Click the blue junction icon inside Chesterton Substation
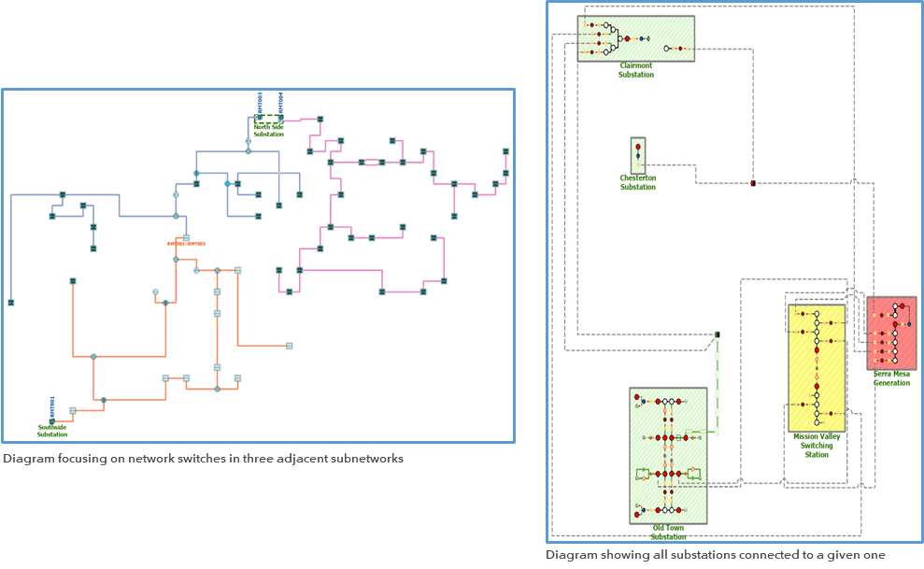 pyautogui.click(x=638, y=156)
